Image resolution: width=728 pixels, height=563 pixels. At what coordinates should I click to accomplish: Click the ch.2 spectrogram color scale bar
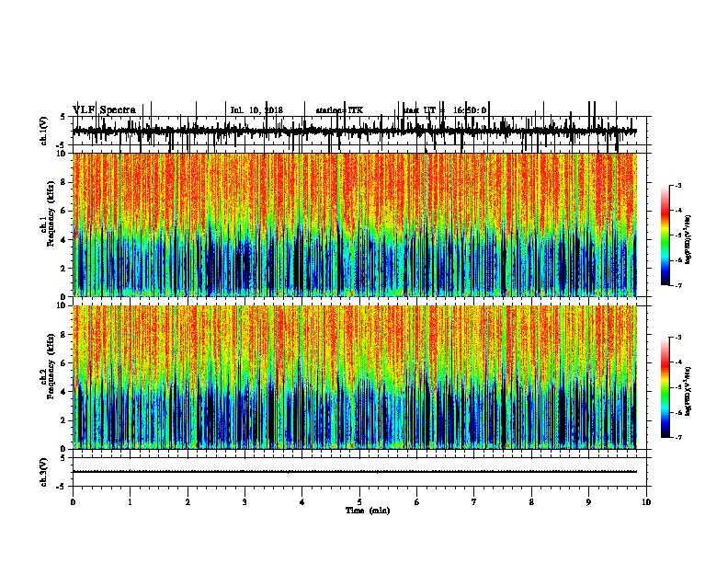665,387
